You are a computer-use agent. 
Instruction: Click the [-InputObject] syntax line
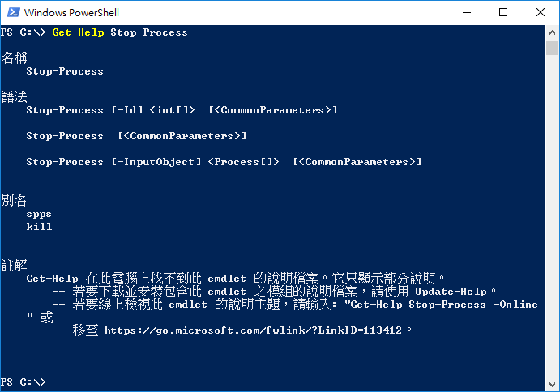point(224,162)
